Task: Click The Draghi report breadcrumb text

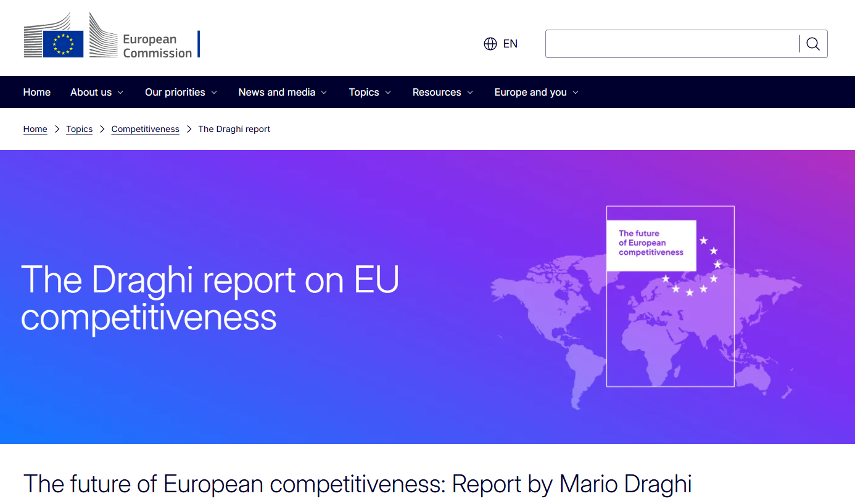Action: (234, 129)
